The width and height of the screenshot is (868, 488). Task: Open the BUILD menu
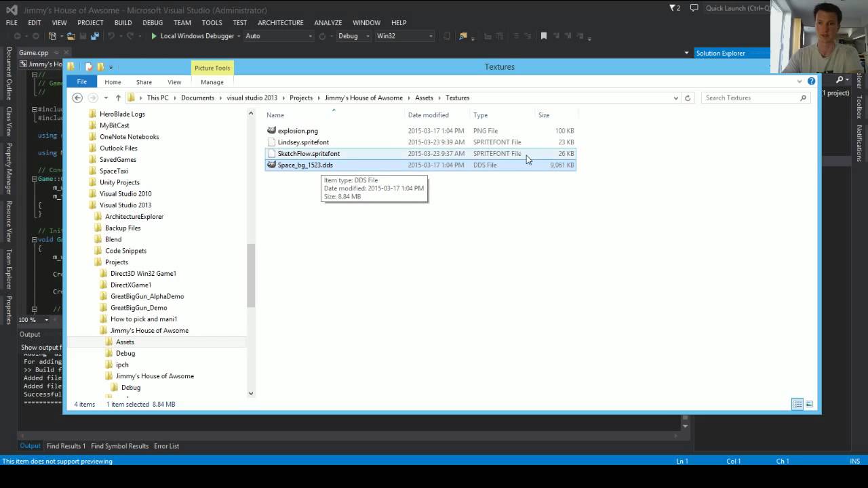point(123,22)
